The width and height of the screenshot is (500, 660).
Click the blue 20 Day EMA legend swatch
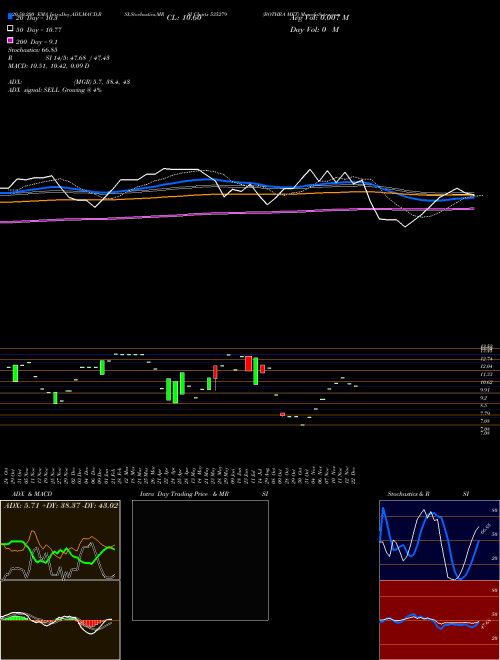[10, 16]
